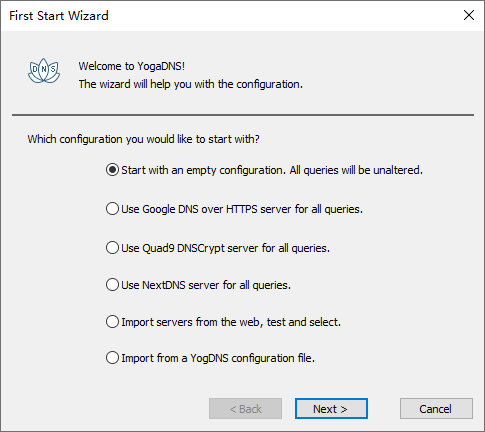Click the 'Welcome to YogaDNS!' heading text
The width and height of the screenshot is (485, 432).
point(132,66)
